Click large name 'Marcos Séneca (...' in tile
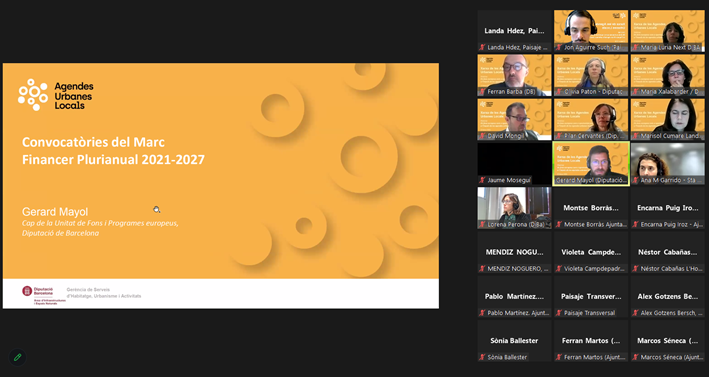Viewport: 709px width, 377px height. pyautogui.click(x=667, y=340)
